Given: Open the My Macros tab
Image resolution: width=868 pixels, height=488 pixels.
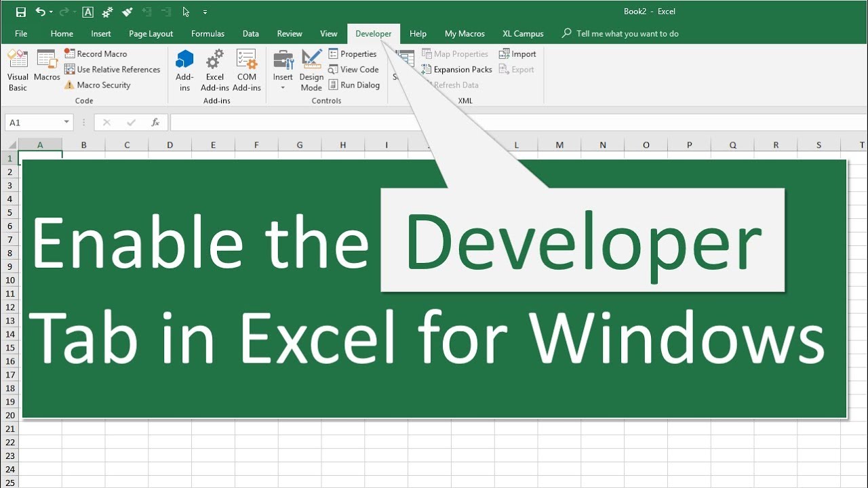Looking at the screenshot, I should pos(465,33).
